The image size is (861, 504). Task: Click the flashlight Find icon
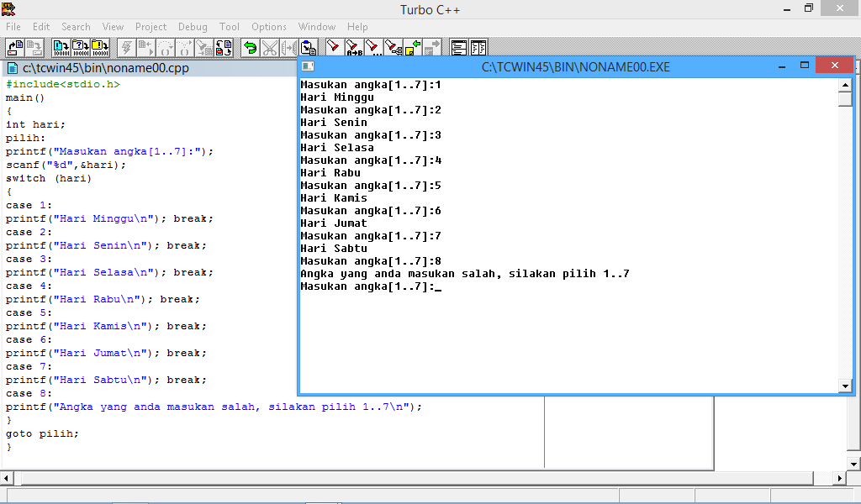click(x=335, y=48)
